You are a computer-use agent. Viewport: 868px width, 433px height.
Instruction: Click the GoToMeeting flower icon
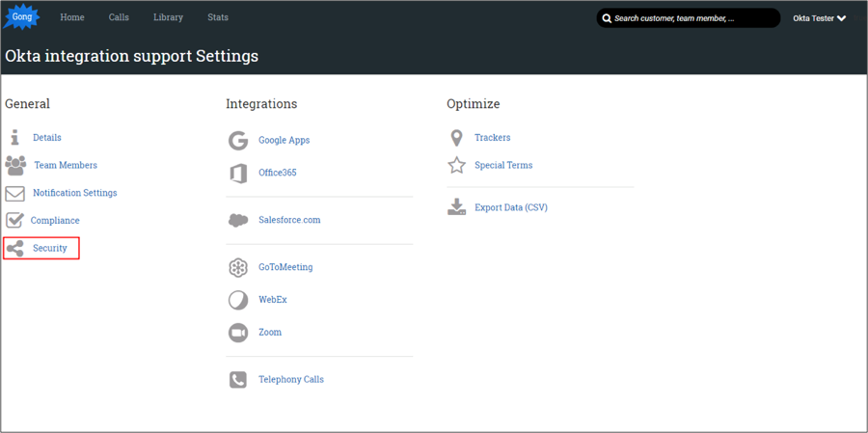pos(238,268)
